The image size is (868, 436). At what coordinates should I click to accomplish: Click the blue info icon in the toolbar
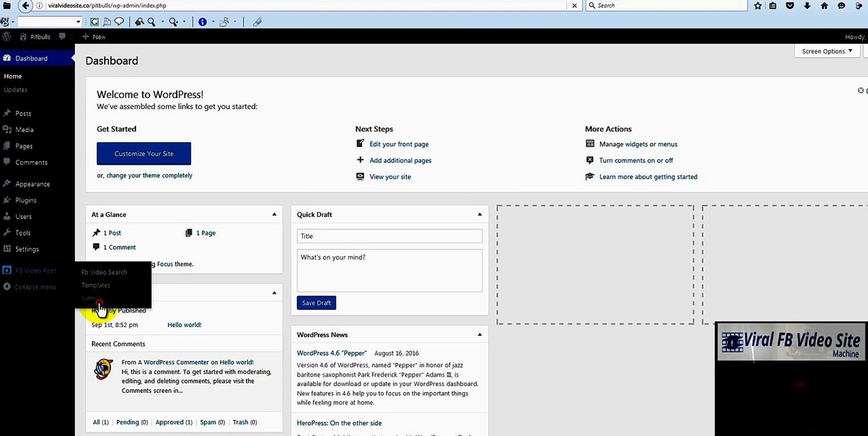tap(203, 22)
